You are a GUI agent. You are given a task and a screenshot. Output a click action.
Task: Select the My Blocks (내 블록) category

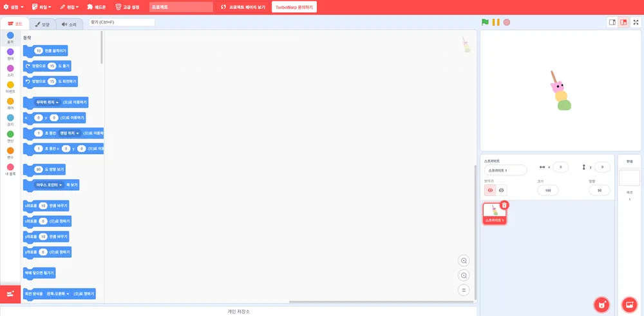click(10, 170)
